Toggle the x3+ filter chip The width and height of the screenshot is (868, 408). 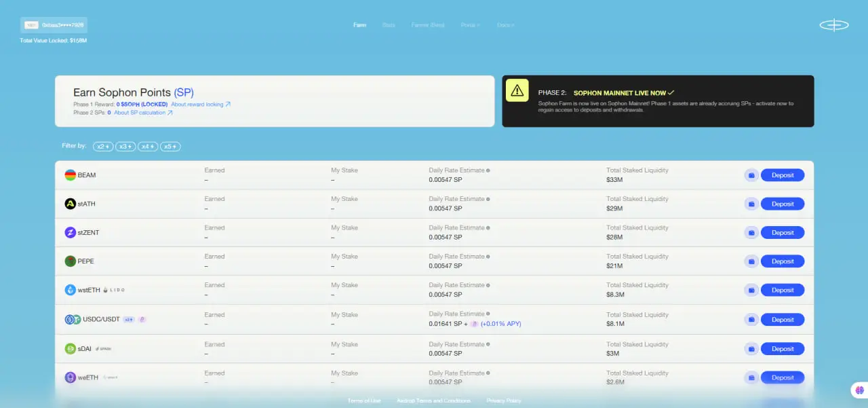pos(125,147)
